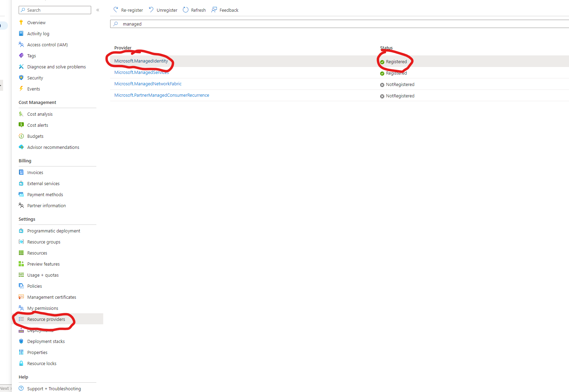Open the Microsoft.ManagedNetworkFabric provider link
The width and height of the screenshot is (569, 392).
[x=148, y=84]
